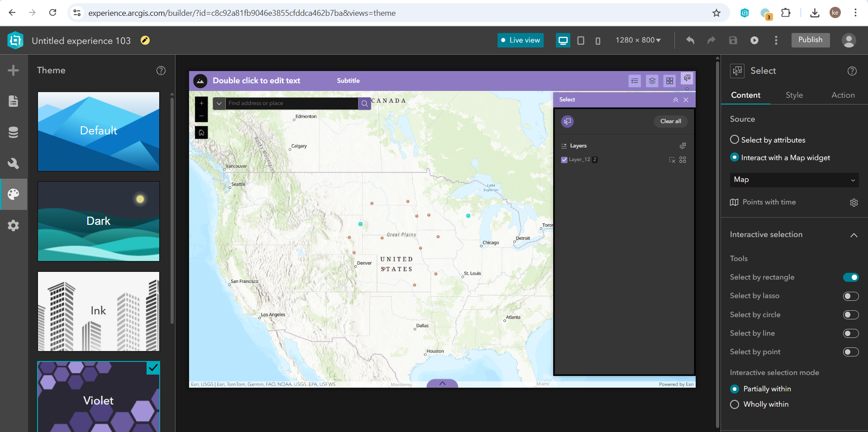
Task: Open the map Layers list tool
Action: coord(652,81)
